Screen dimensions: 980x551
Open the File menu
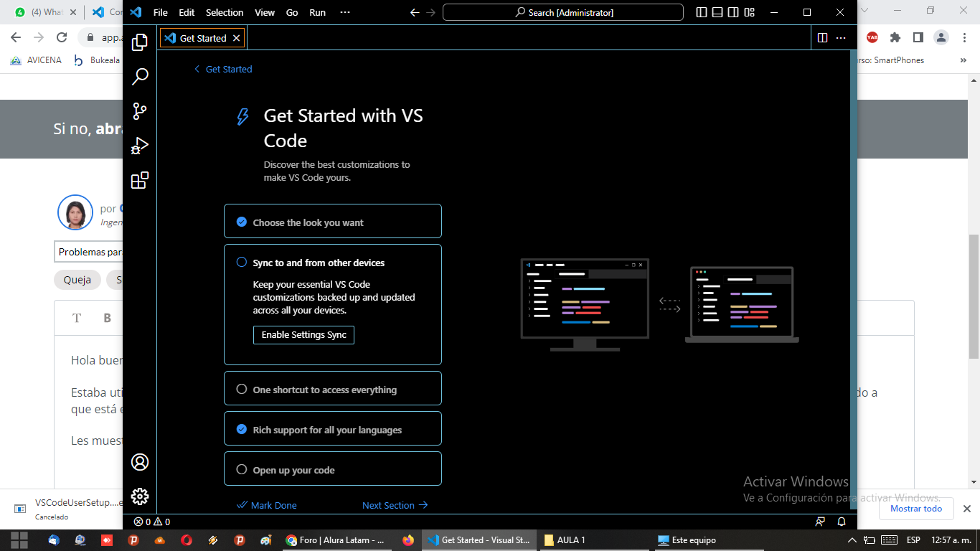(161, 12)
